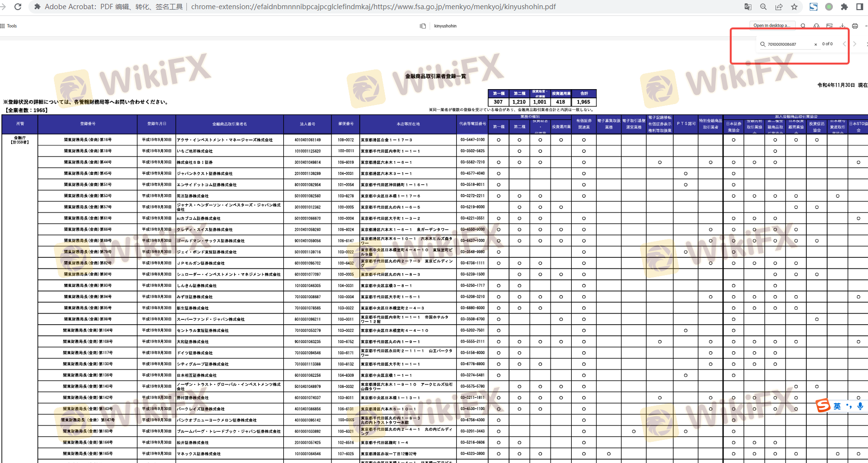Click corporate number 7010001008687 cell
Image resolution: width=868 pixels, height=463 pixels.
tap(307, 297)
